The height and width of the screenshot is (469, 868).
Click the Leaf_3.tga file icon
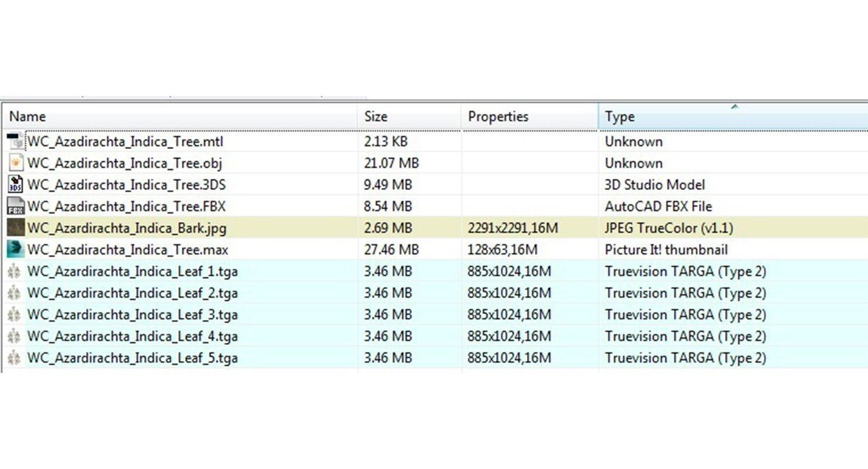(x=16, y=315)
